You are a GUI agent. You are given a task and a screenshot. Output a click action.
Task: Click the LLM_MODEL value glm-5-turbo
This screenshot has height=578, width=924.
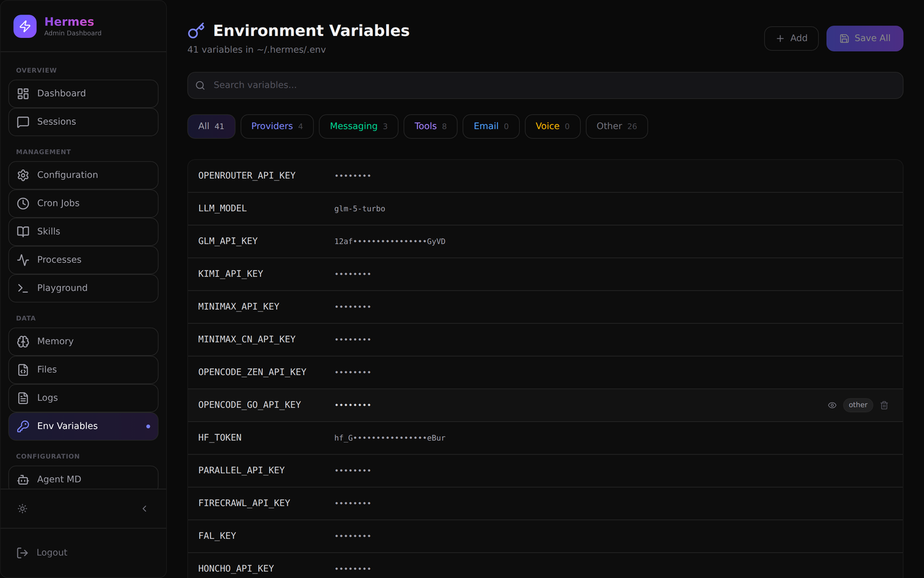coord(359,209)
